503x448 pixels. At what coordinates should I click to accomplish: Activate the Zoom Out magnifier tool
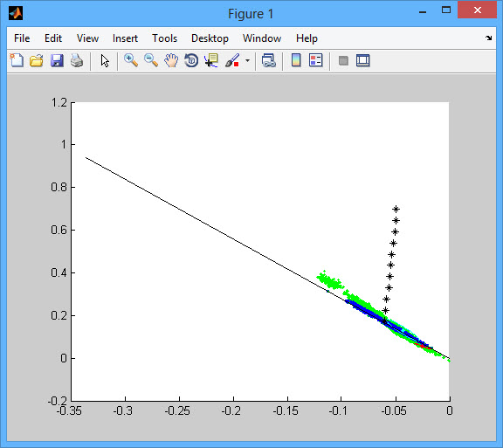tap(151, 60)
